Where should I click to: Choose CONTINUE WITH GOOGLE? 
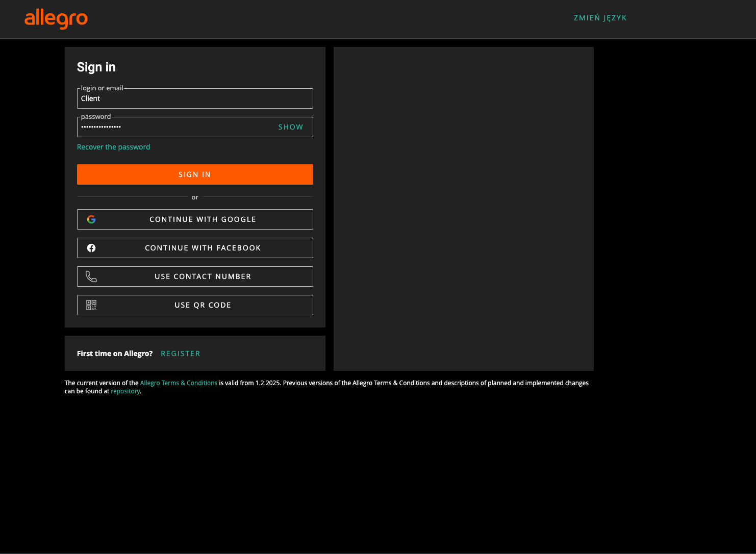(x=203, y=219)
